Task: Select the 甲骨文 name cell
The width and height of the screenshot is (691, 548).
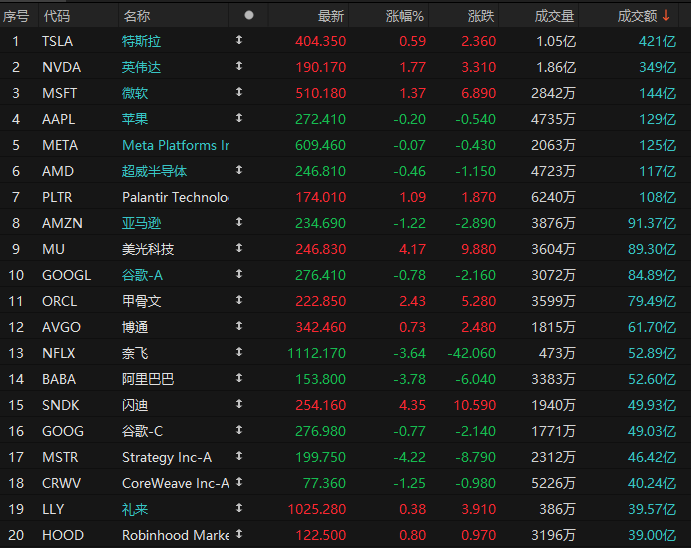Action: click(x=141, y=301)
